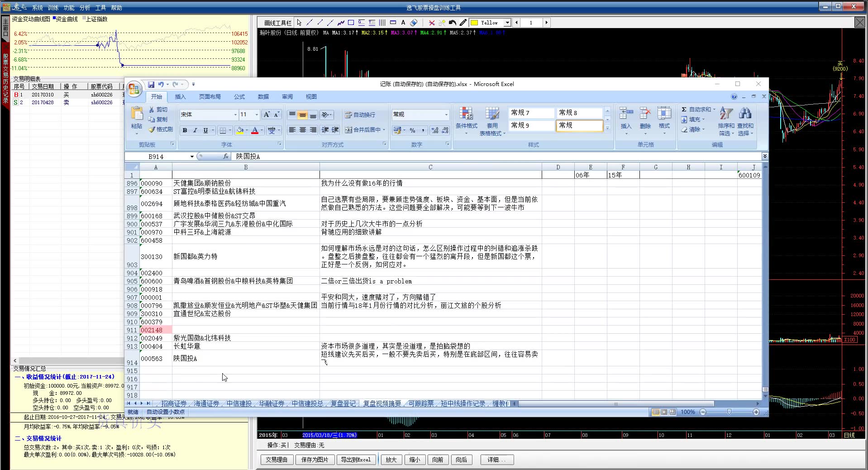868x470 pixels.
Task: Select the zigzag wave line tool
Action: 340,23
